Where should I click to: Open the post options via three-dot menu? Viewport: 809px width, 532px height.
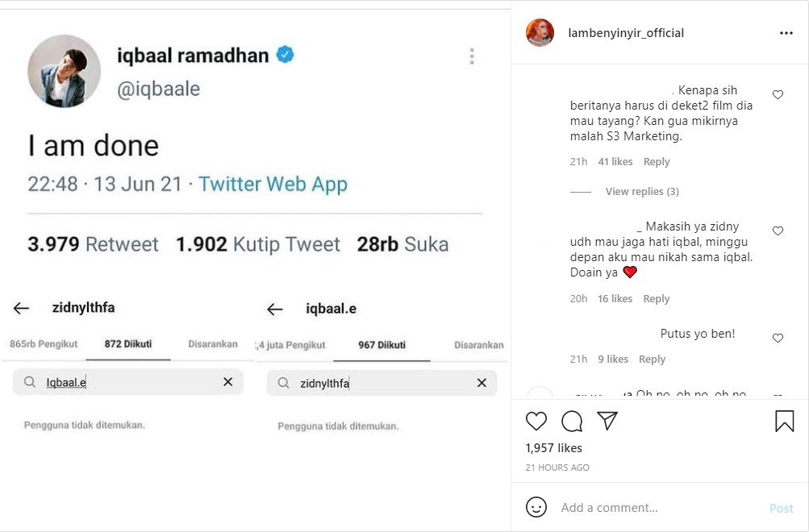pyautogui.click(x=787, y=32)
